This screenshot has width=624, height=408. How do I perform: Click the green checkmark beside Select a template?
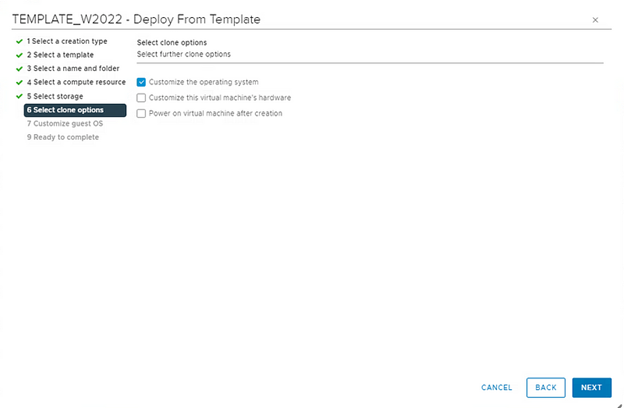point(19,55)
